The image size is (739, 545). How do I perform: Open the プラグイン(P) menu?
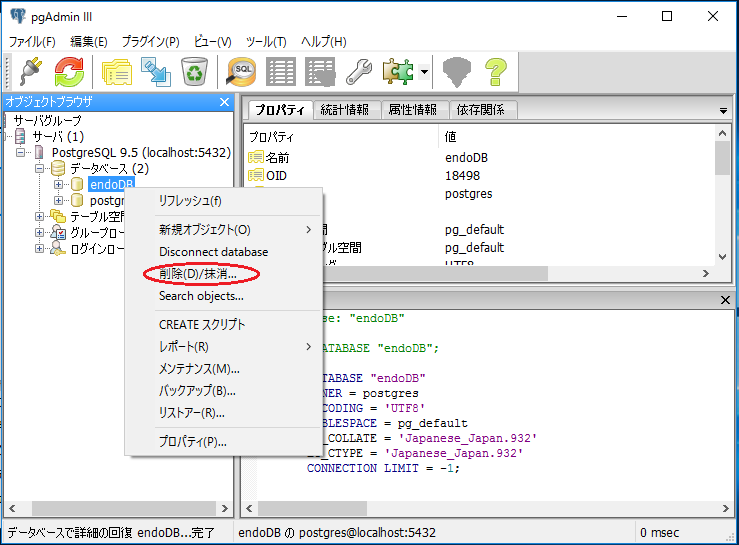tap(150, 42)
